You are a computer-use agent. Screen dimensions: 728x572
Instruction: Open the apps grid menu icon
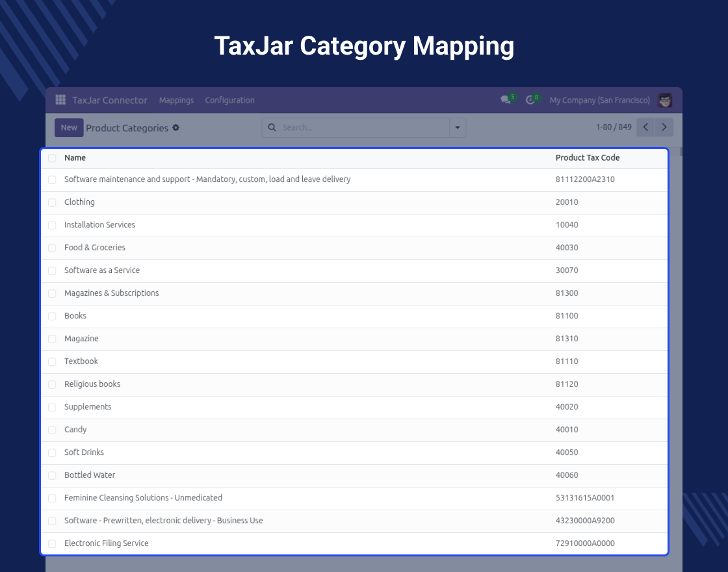pos(60,100)
